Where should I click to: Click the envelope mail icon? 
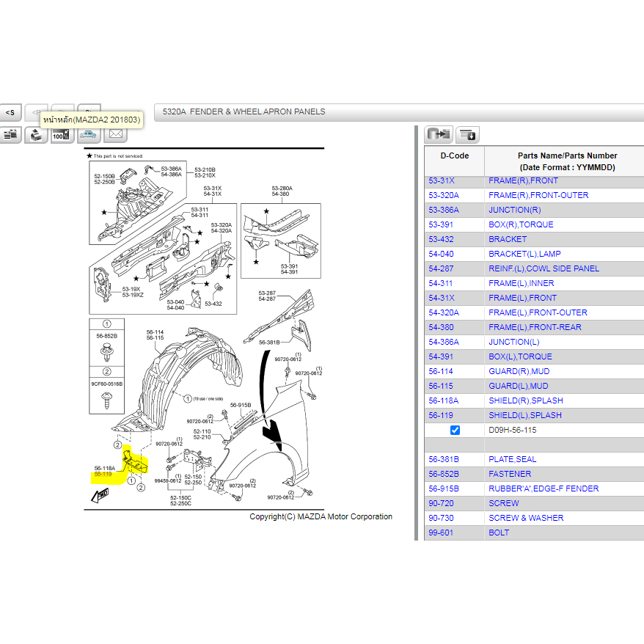coord(115,134)
